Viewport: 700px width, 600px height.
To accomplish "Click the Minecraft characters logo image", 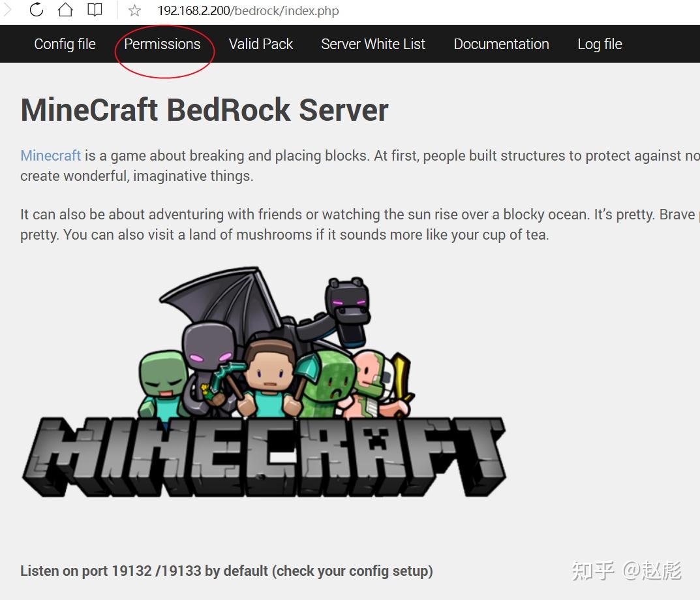I will coord(264,382).
